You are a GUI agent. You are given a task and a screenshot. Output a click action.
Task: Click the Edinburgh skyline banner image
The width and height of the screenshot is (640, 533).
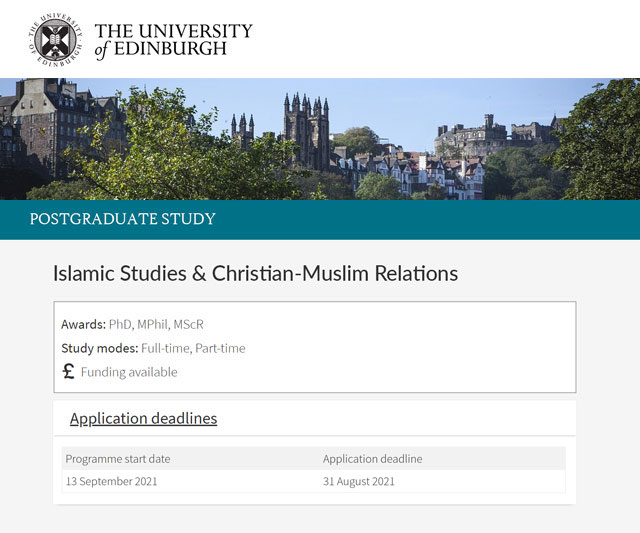tap(320, 139)
